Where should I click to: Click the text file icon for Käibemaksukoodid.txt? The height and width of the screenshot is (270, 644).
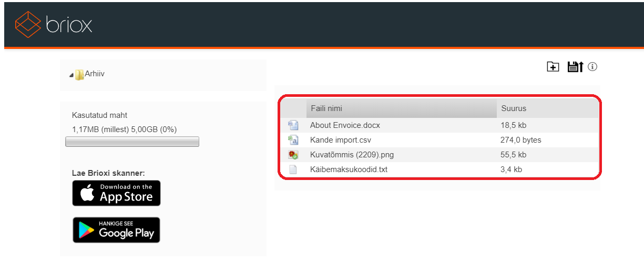(293, 169)
